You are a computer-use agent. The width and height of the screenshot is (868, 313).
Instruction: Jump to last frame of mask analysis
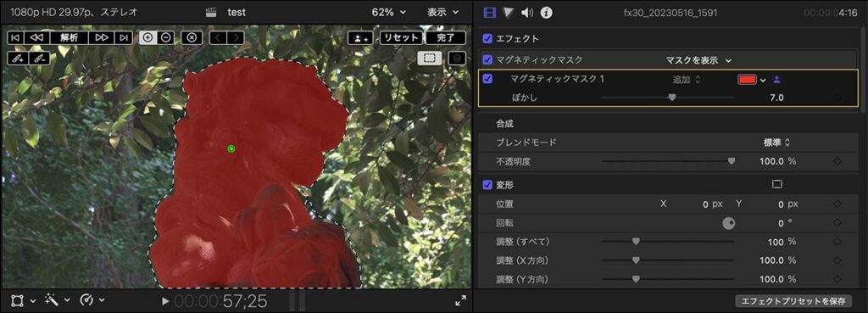point(124,37)
